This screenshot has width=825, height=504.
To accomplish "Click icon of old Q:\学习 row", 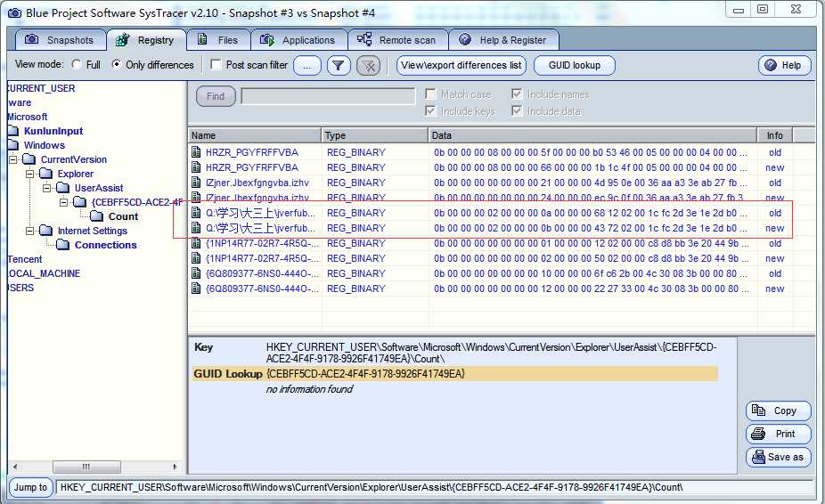I will pos(196,213).
